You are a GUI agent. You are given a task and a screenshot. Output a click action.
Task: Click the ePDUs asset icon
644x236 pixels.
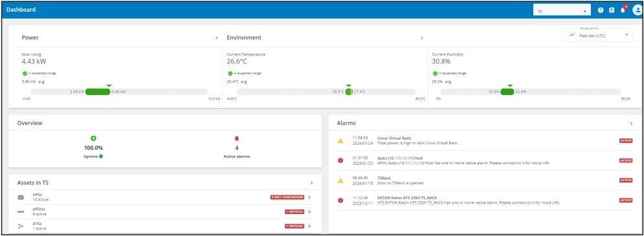[x=21, y=212]
